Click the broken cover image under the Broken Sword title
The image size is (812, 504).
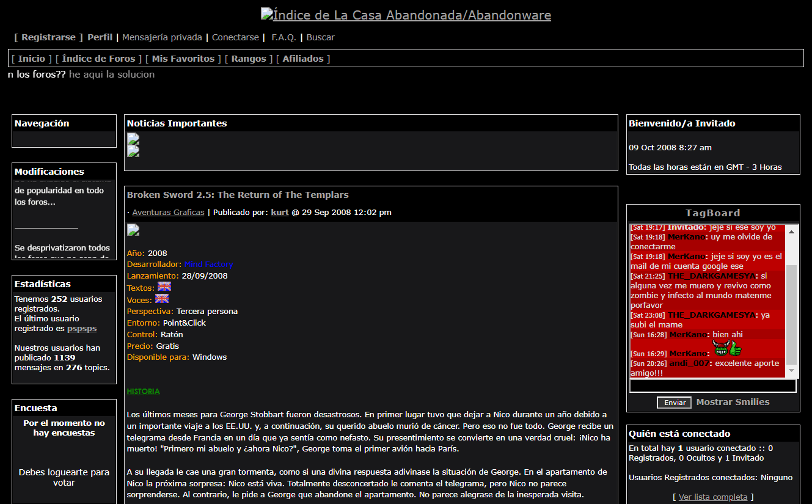[x=133, y=230]
